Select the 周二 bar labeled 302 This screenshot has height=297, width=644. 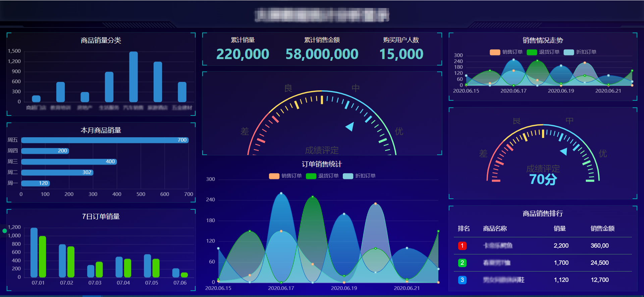pyautogui.click(x=57, y=172)
